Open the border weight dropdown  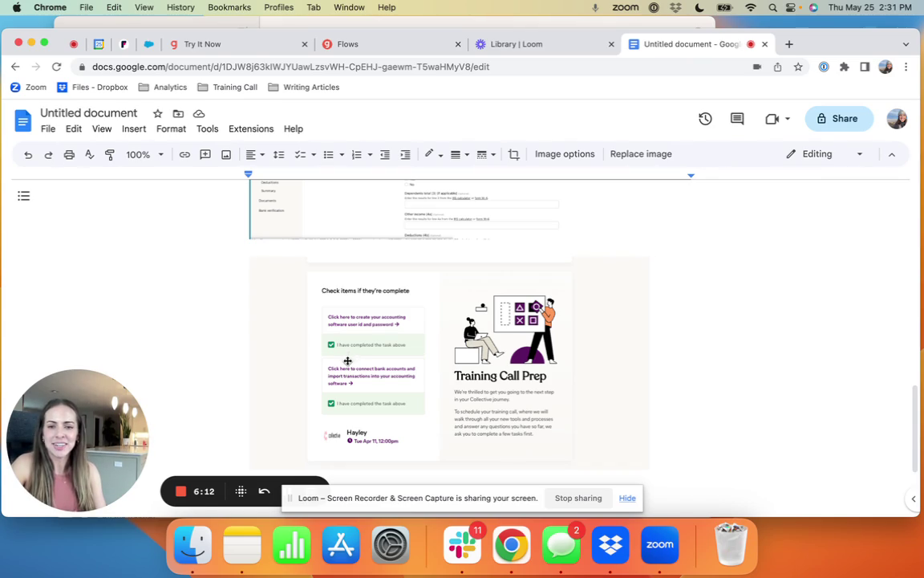pos(460,154)
